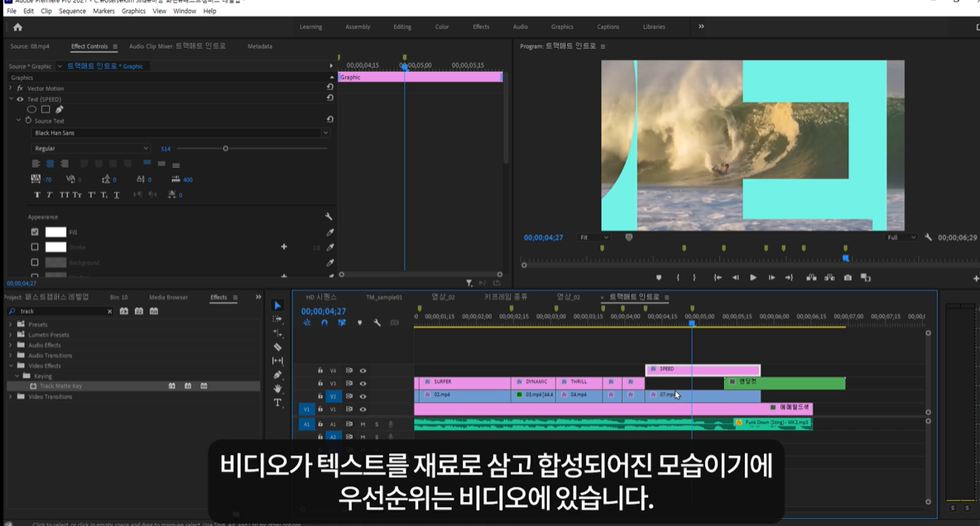Hide Text (SPEED) layer eye
This screenshot has width=980, height=526.
pyautogui.click(x=20, y=99)
